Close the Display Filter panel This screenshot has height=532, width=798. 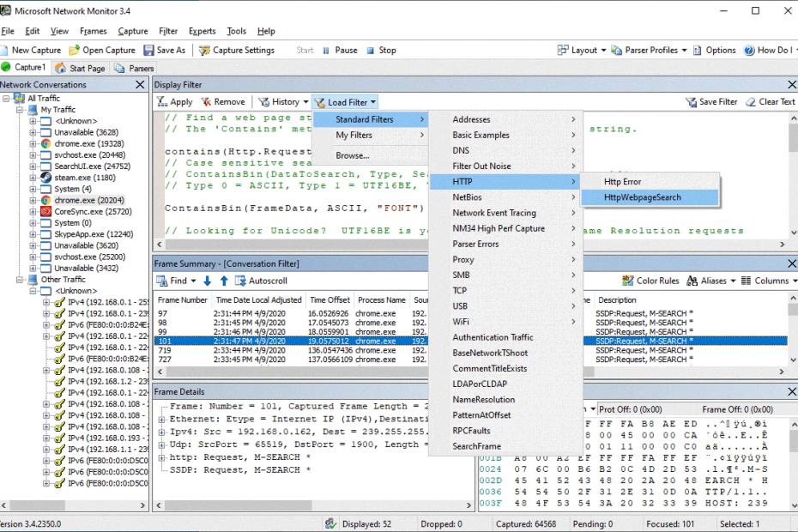[x=791, y=84]
